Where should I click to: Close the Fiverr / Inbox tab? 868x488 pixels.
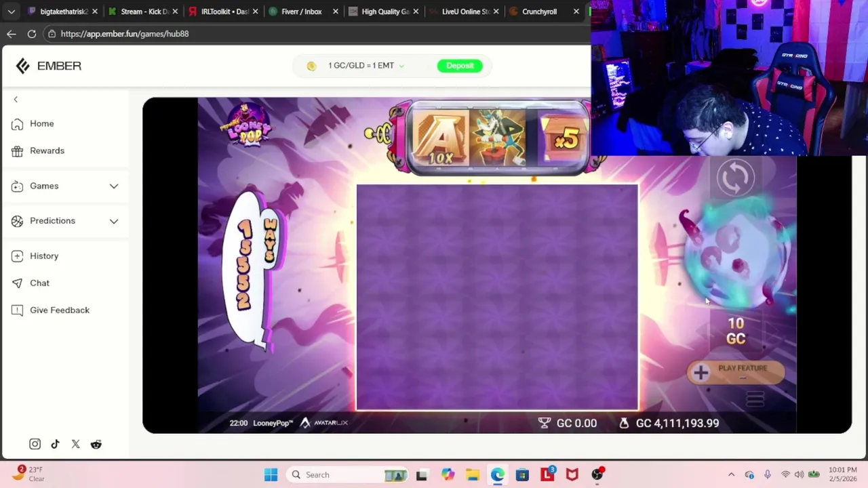335,12
